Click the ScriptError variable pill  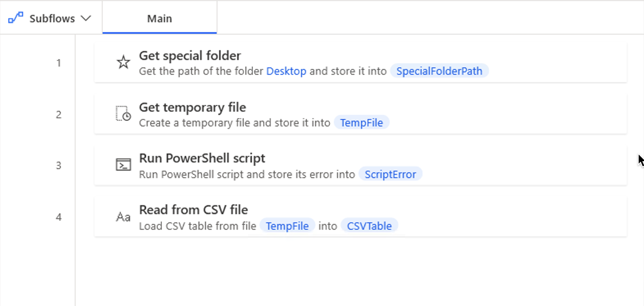(x=391, y=174)
